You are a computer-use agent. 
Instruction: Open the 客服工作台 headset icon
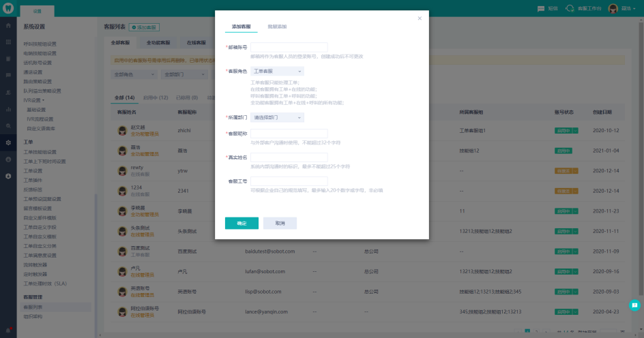[570, 8]
